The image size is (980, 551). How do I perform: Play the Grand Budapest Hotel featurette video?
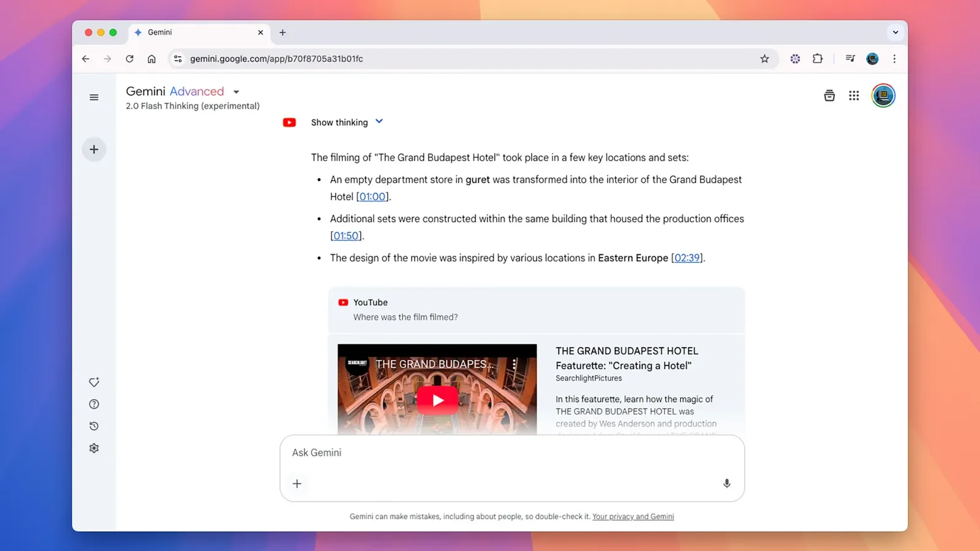coord(437,400)
